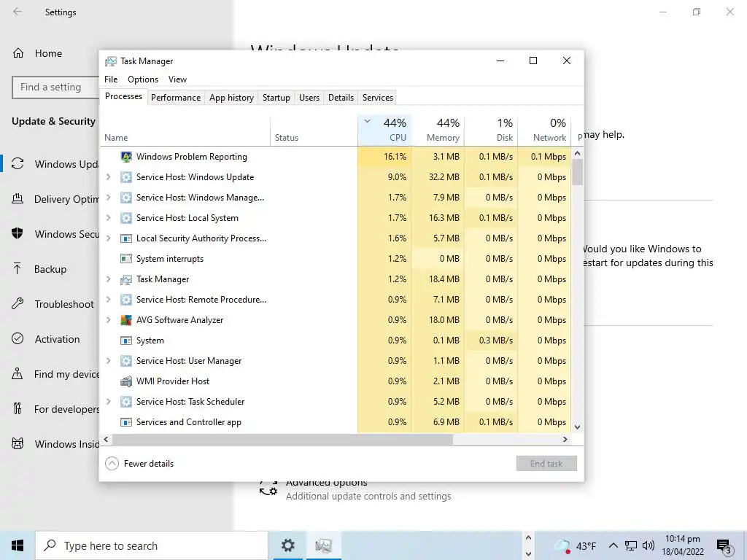Select the System interrupts 1.2% CPU cell
This screenshot has height=560, width=747.
pos(385,259)
